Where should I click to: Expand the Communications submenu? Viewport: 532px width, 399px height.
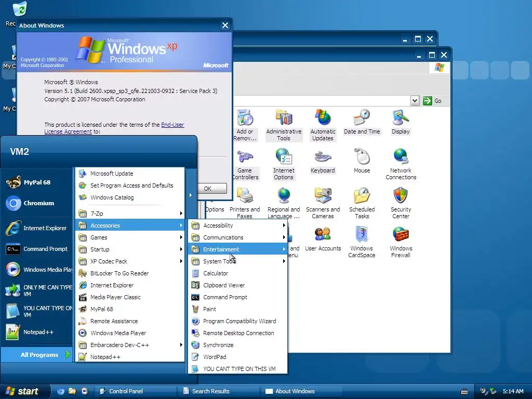(x=238, y=237)
